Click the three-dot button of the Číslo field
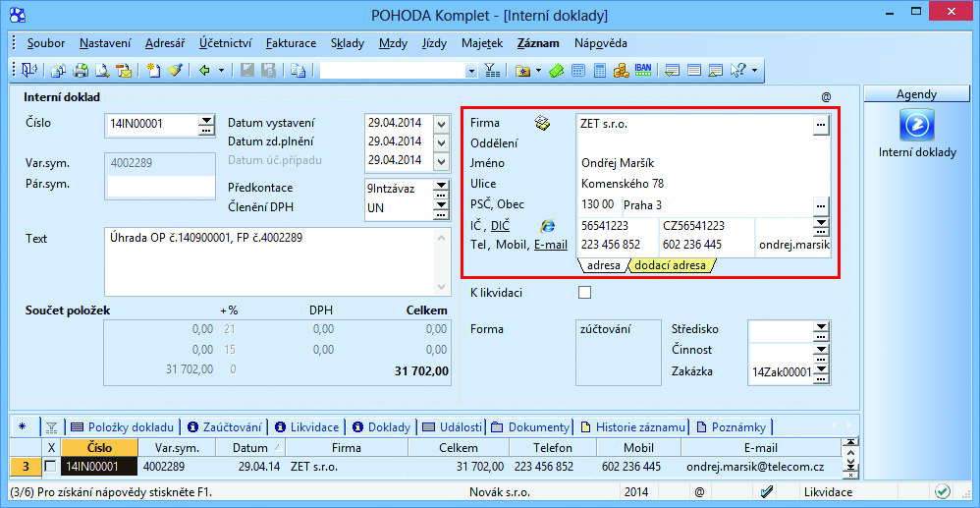The height and width of the screenshot is (508, 980). pyautogui.click(x=206, y=130)
